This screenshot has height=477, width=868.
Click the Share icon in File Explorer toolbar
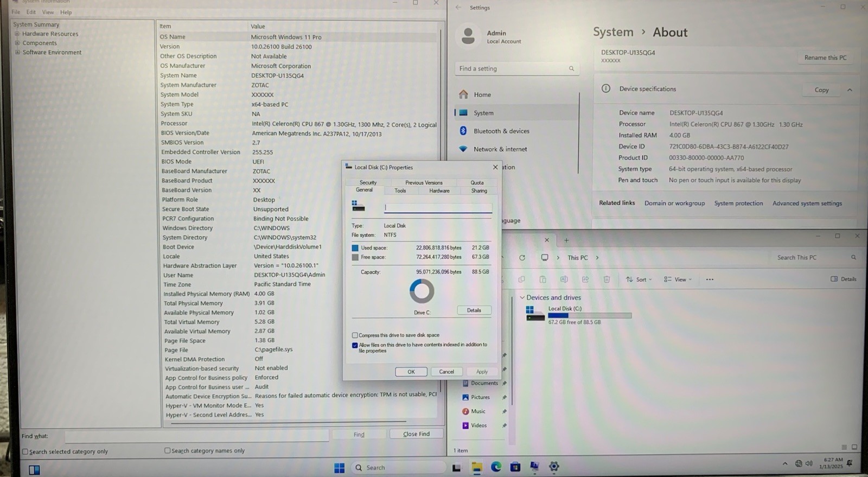coord(585,279)
